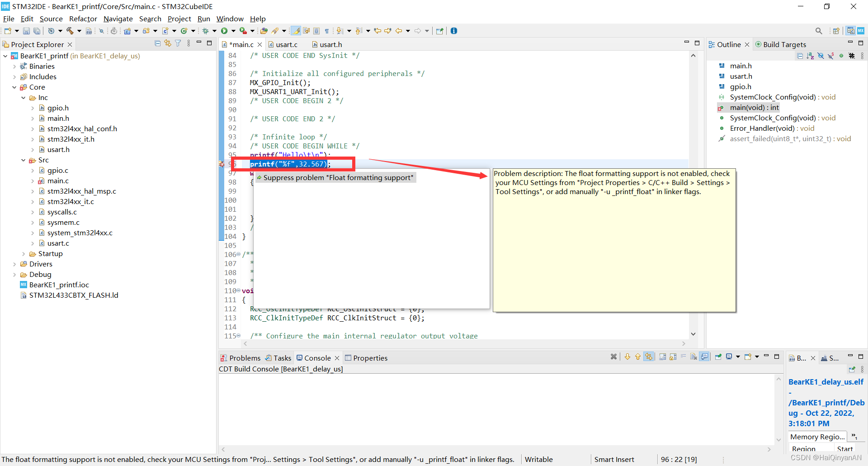Click the Save icon in the toolbar
The height and width of the screenshot is (466, 868).
(26, 31)
